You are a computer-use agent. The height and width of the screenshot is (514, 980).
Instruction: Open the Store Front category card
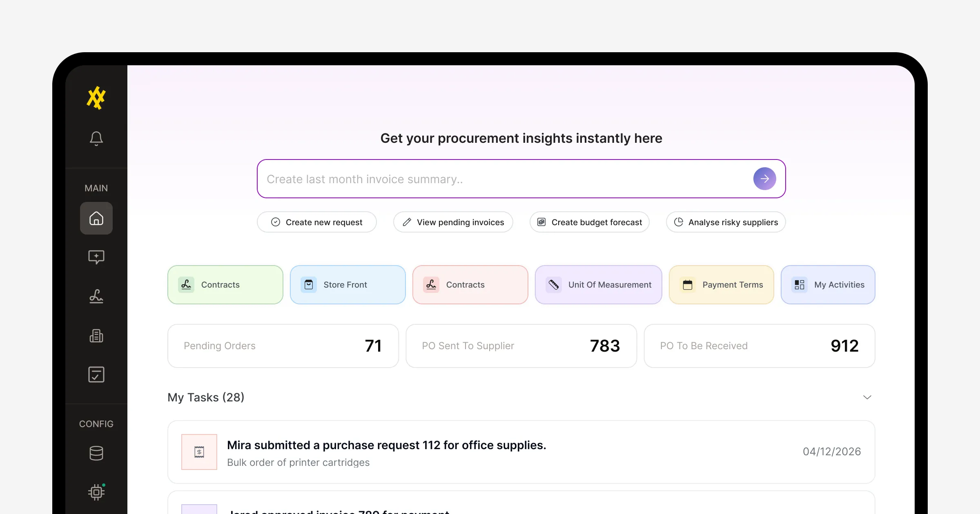click(x=347, y=285)
